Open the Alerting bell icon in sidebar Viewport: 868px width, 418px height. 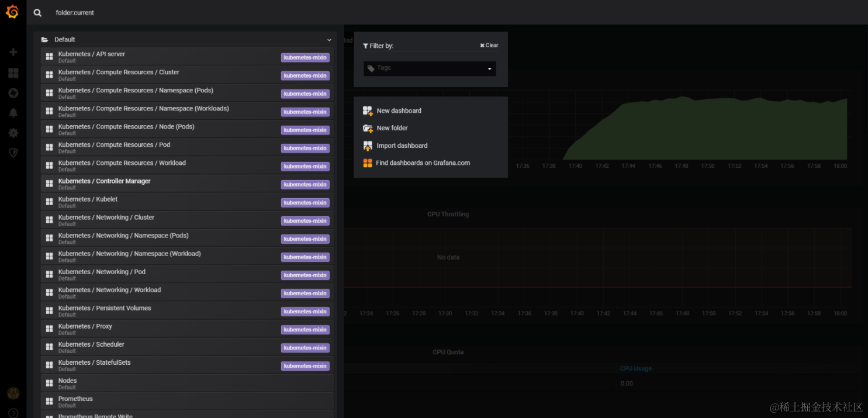coord(13,113)
